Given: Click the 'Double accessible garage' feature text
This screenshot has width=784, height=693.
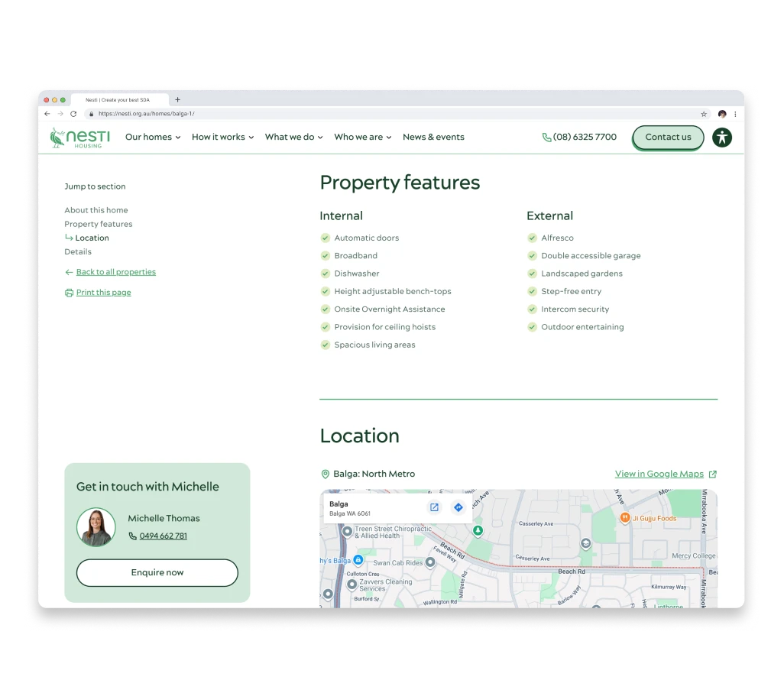Looking at the screenshot, I should pyautogui.click(x=591, y=255).
